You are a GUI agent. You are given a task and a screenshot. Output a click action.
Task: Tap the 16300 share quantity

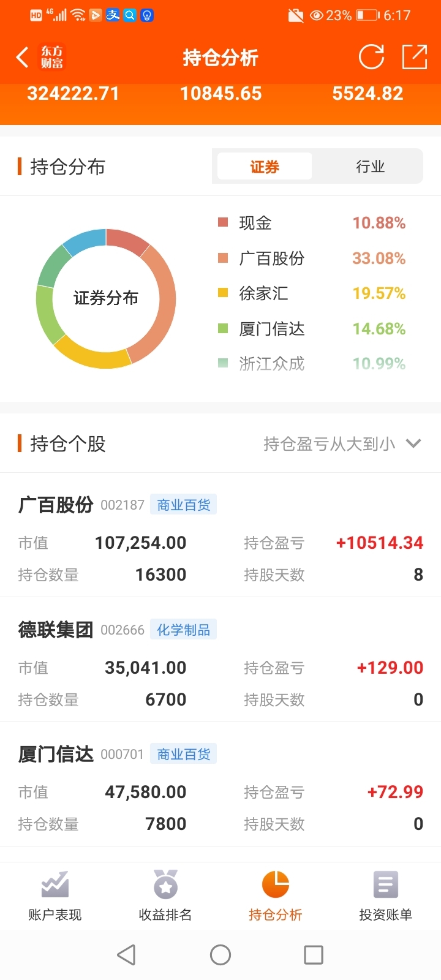point(160,575)
